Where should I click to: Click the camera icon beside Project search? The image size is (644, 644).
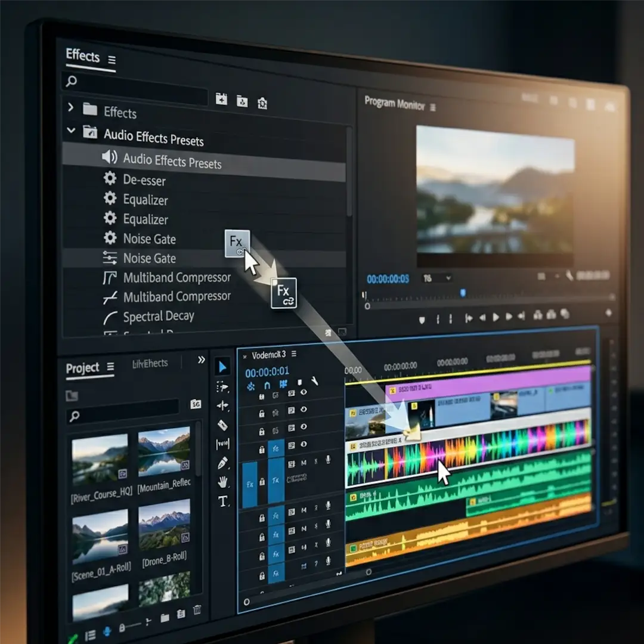pos(196,404)
